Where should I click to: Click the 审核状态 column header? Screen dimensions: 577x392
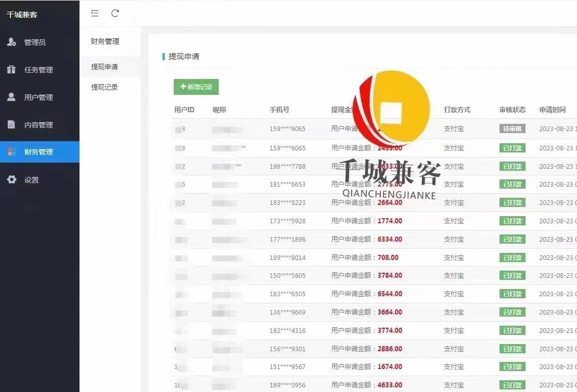pos(512,110)
